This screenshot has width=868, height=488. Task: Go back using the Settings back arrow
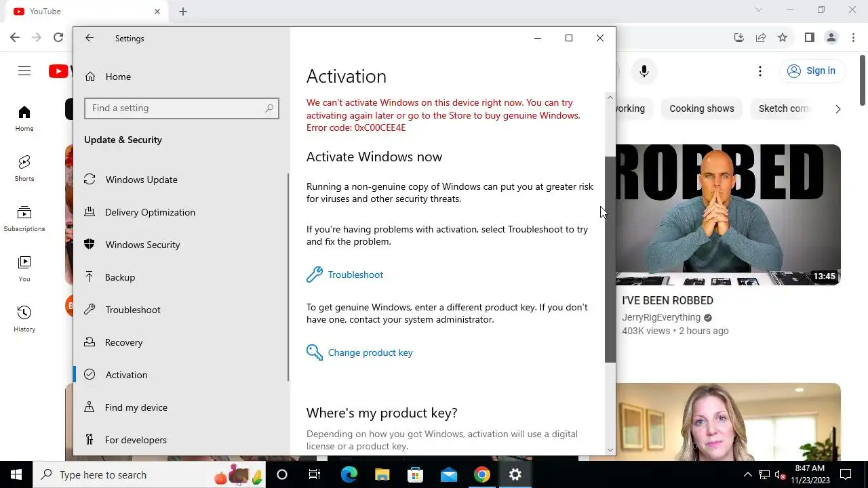[90, 38]
